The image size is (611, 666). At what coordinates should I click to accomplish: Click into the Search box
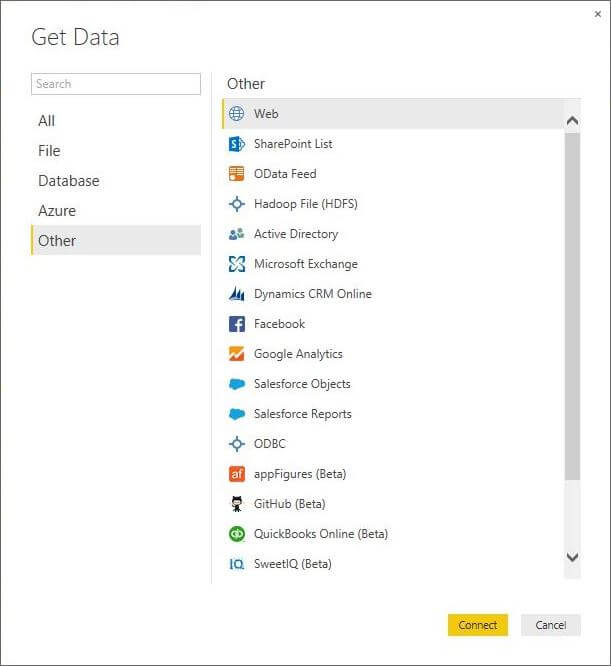[x=115, y=84]
